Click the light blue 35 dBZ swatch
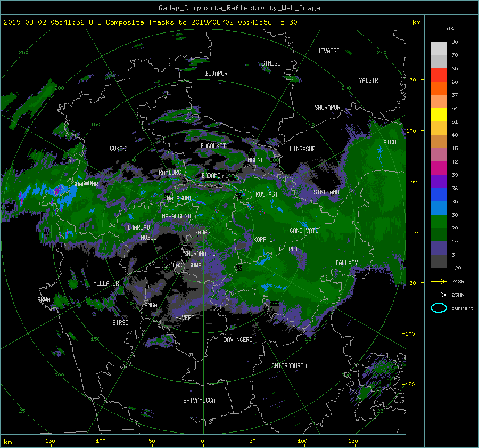The height and width of the screenshot is (448, 479). (439, 208)
